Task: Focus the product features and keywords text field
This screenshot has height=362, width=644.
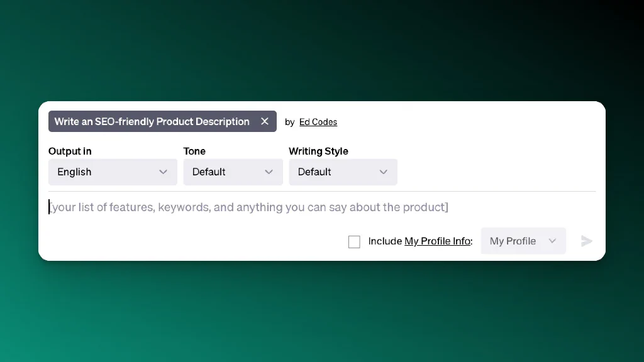Action: click(x=322, y=207)
